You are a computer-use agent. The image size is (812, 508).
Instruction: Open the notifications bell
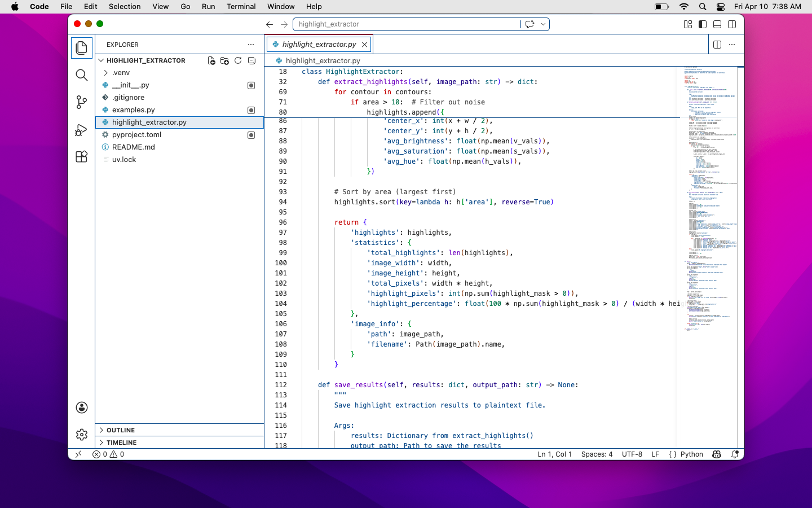[x=734, y=454]
